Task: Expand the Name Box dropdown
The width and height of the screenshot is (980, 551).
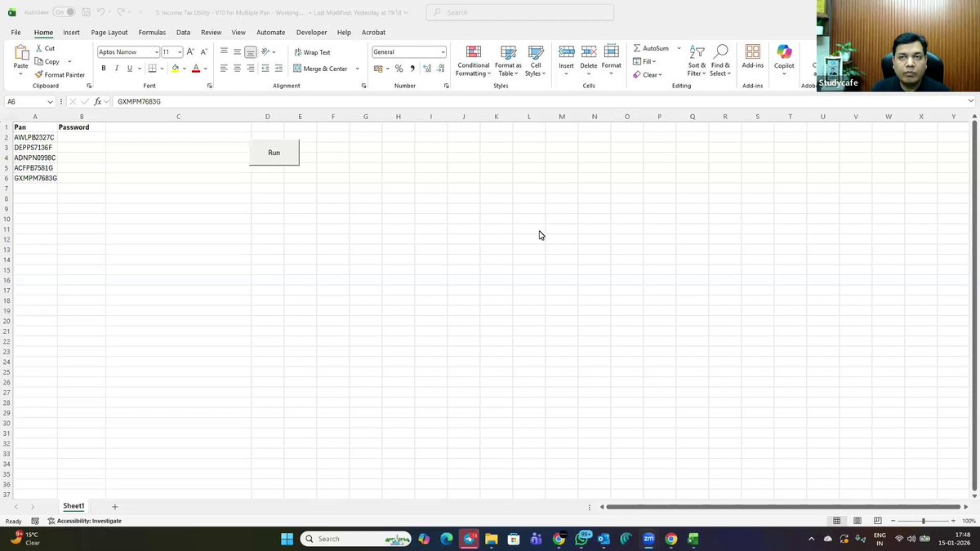Action: coord(51,102)
